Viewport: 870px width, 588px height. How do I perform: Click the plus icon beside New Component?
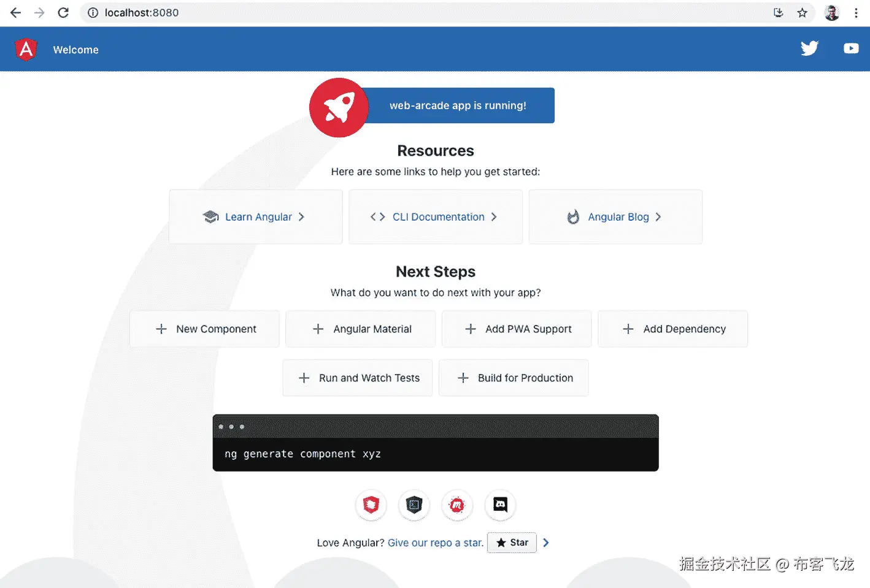pyautogui.click(x=161, y=329)
